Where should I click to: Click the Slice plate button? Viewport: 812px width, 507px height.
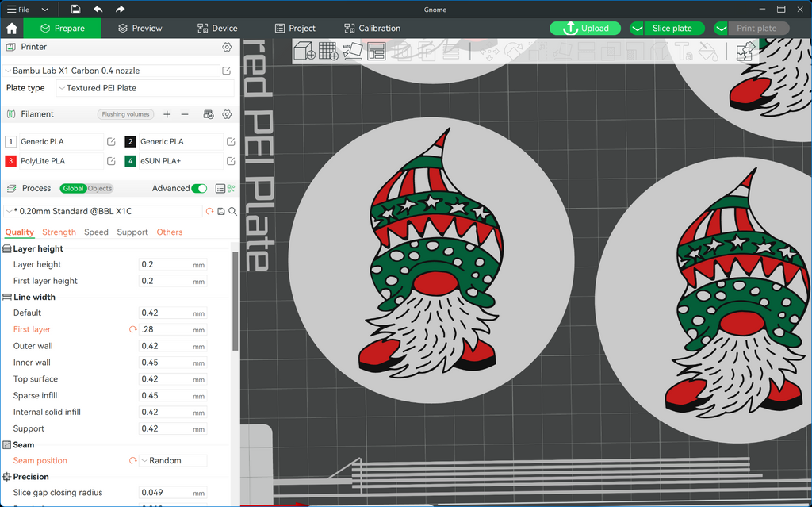pyautogui.click(x=675, y=28)
